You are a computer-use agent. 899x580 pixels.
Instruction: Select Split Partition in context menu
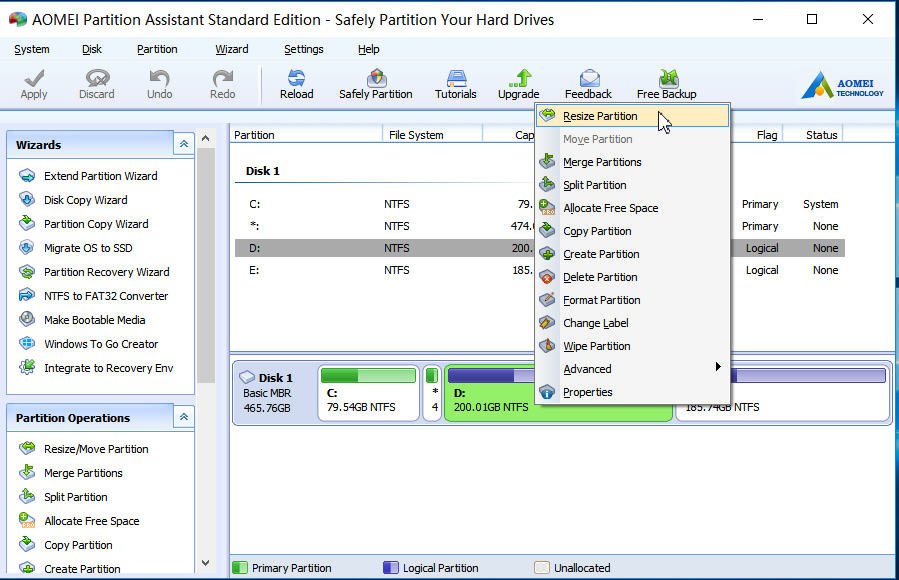pyautogui.click(x=633, y=185)
